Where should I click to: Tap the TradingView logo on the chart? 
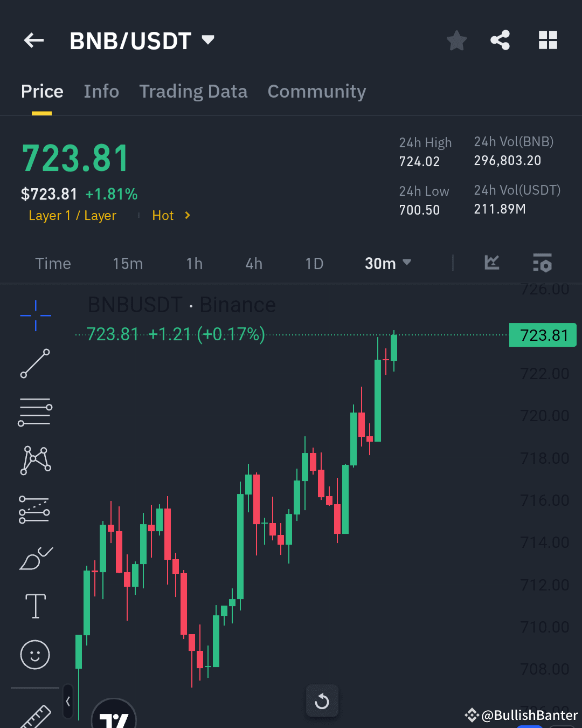113,720
